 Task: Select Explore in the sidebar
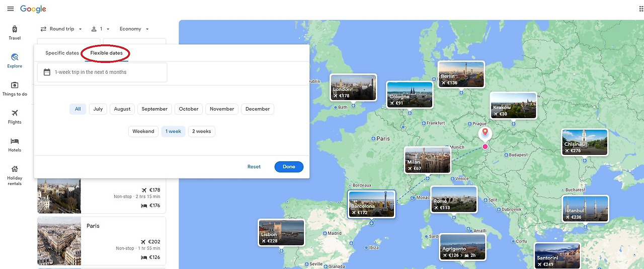(15, 61)
